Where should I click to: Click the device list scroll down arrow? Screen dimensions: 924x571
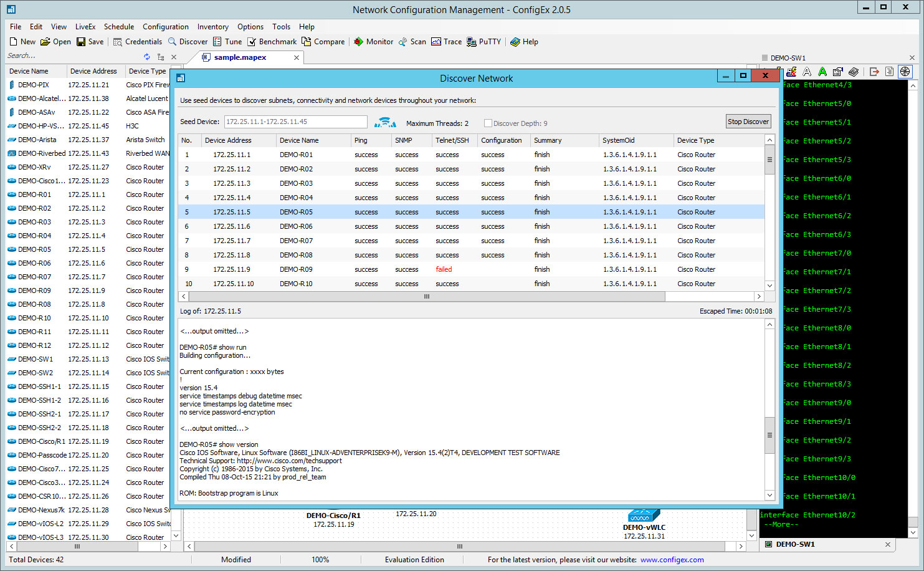176,535
